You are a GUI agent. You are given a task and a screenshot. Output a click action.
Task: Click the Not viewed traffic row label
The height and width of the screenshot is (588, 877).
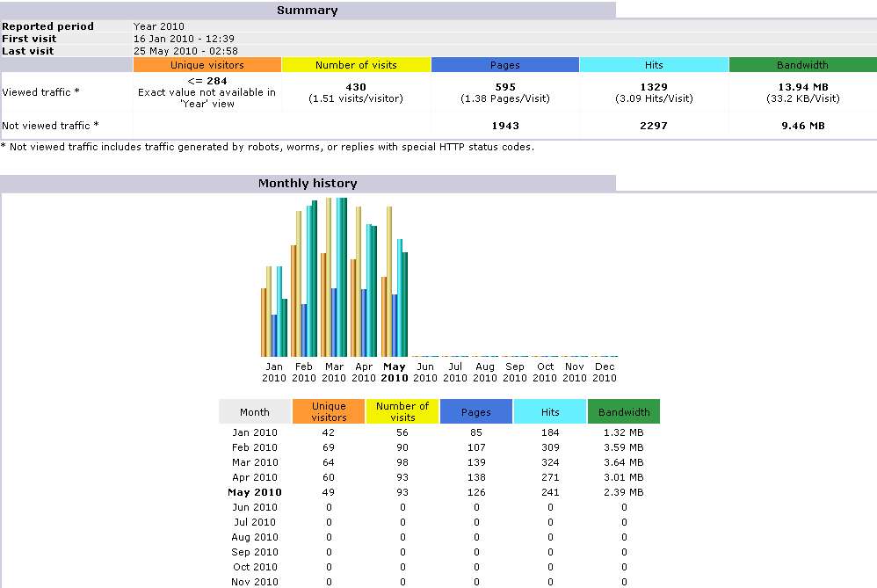coord(51,126)
